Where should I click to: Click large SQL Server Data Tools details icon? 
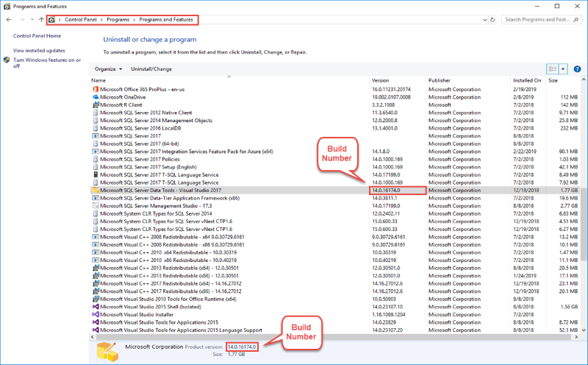(x=107, y=352)
